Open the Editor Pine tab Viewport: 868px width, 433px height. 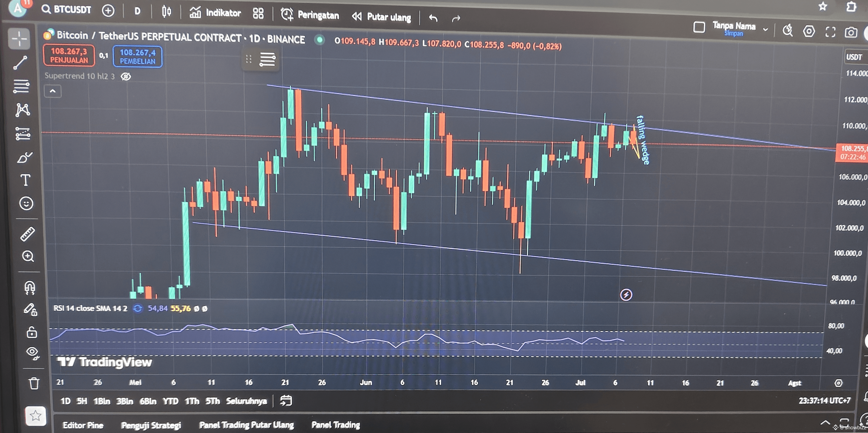pos(83,425)
